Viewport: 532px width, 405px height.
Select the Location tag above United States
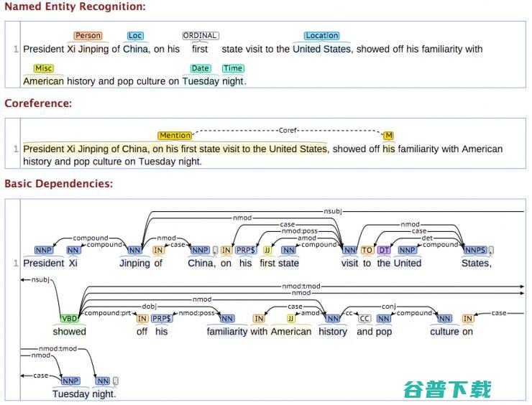(x=321, y=36)
